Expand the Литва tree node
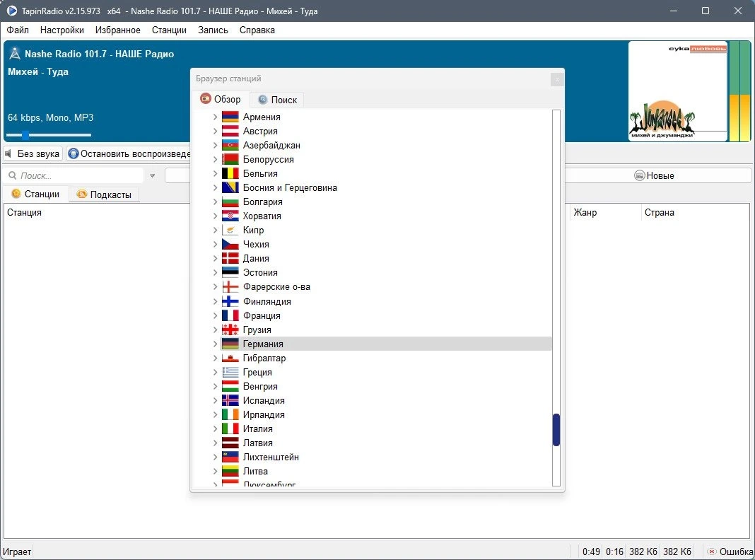This screenshot has height=560, width=755. [215, 472]
